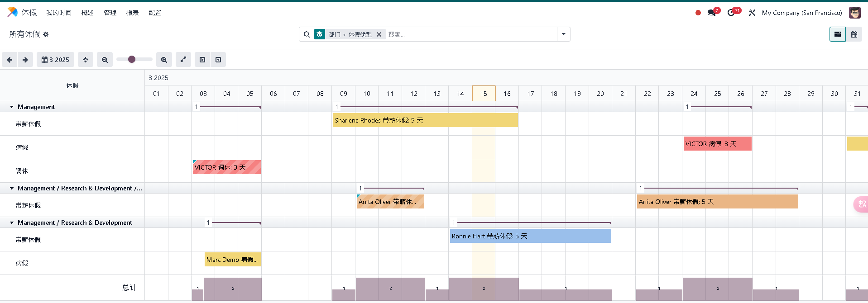Viewport: 868px width, 303px height.
Task: Remove the 部门 > 休假类型 grouping filter
Action: point(379,34)
